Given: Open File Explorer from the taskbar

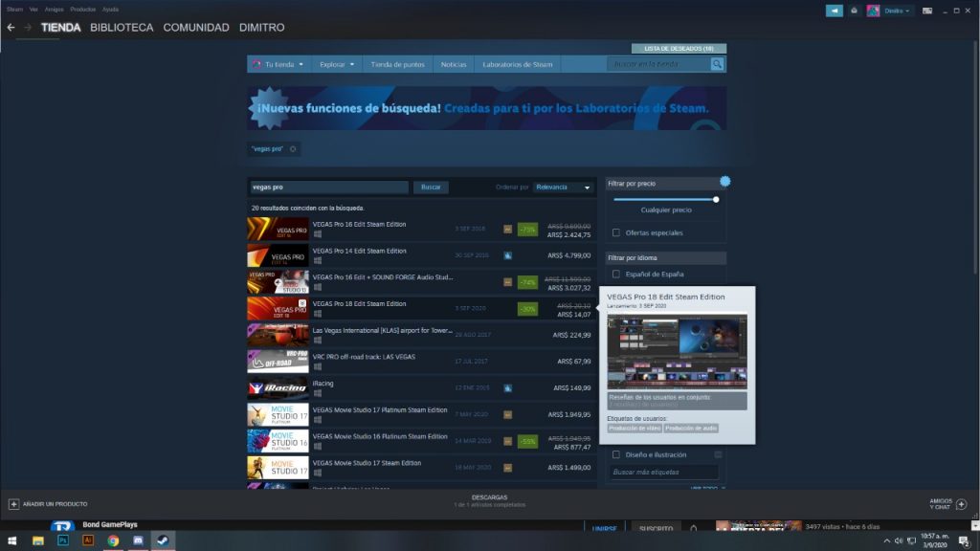Looking at the screenshot, I should click(x=38, y=540).
